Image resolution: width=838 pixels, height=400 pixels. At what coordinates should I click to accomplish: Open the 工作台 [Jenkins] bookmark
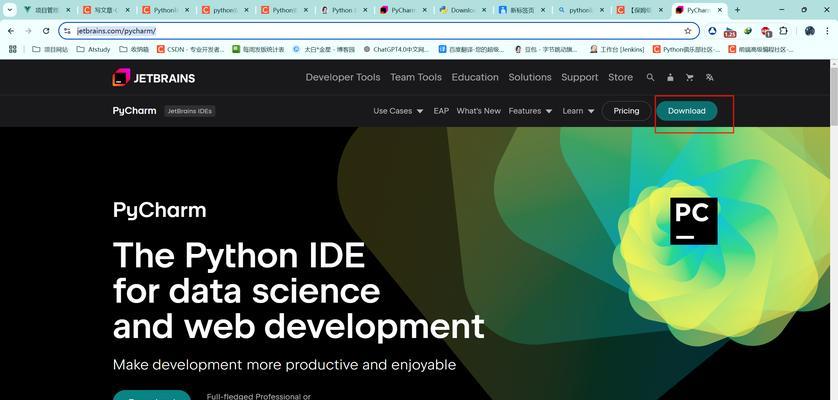pos(617,49)
